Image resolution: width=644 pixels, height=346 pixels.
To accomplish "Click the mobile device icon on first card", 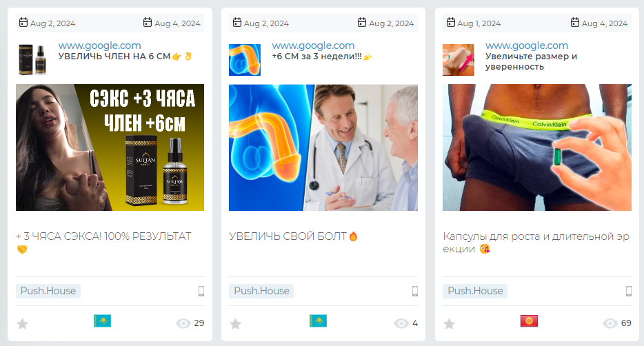I will point(201,291).
